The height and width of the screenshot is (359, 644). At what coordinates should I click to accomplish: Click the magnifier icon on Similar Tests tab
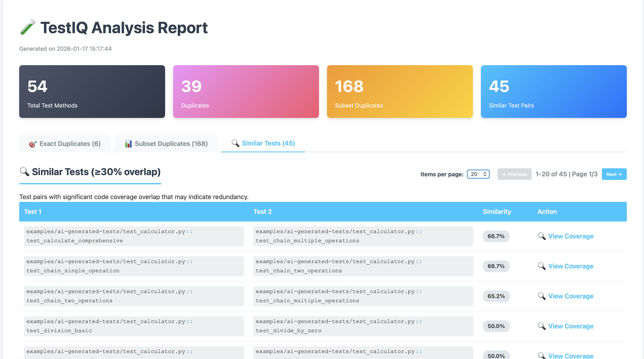tap(235, 143)
